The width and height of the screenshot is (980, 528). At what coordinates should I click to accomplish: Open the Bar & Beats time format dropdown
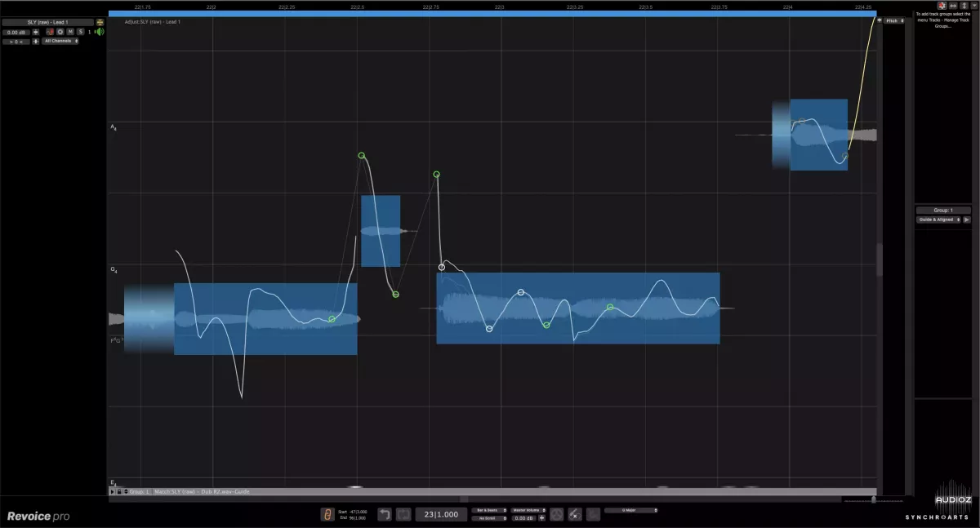tap(489, 510)
